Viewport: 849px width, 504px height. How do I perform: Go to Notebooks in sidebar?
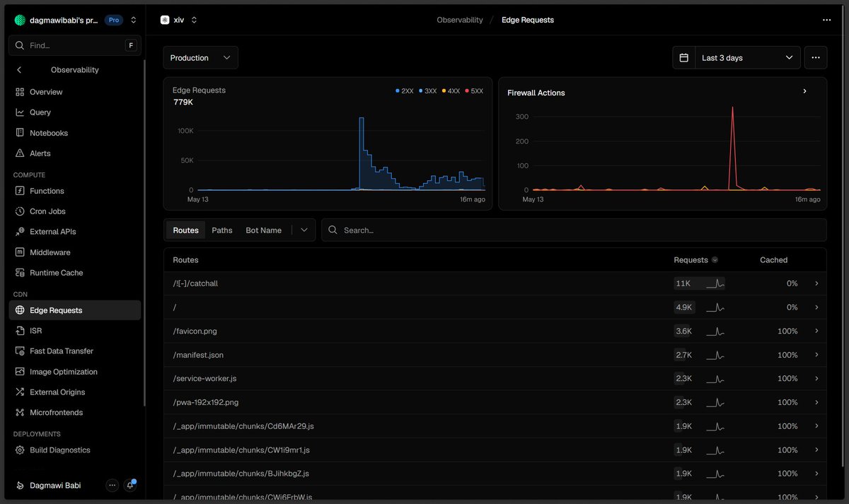click(x=75, y=133)
